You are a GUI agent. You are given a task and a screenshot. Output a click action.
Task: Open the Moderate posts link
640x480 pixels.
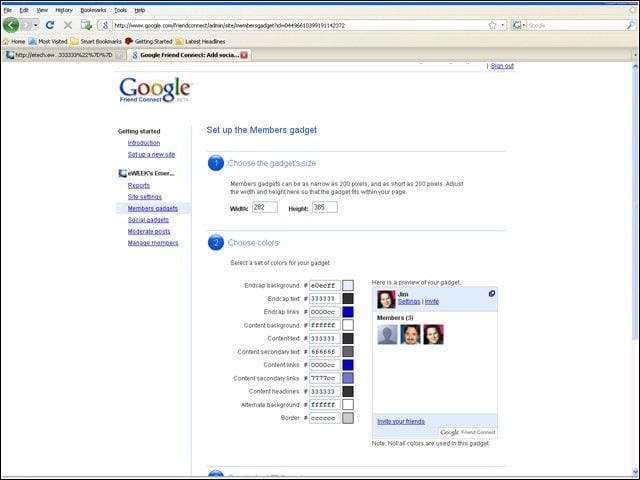point(149,231)
